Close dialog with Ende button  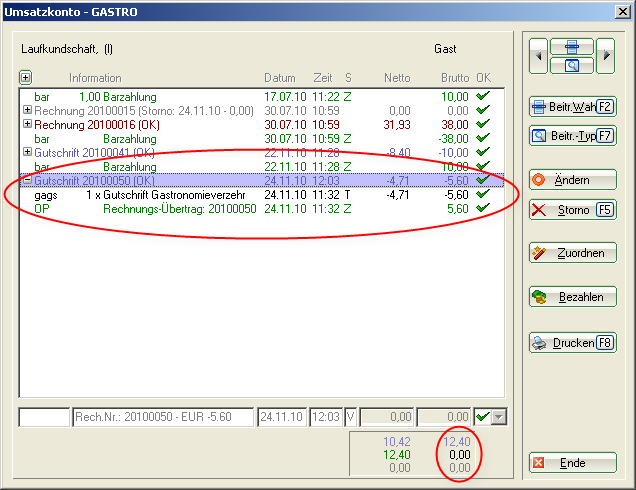[573, 463]
